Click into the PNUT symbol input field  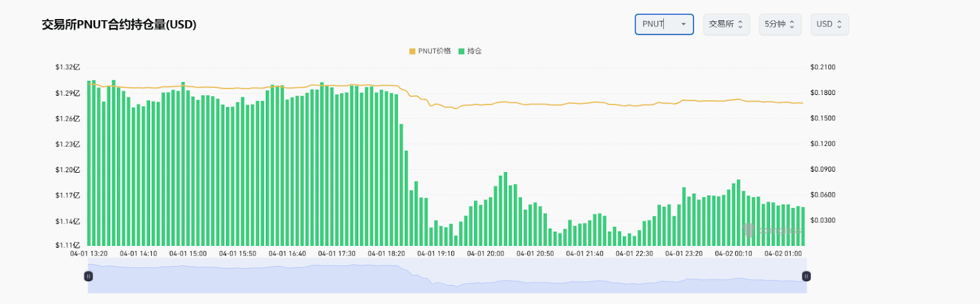[657, 25]
